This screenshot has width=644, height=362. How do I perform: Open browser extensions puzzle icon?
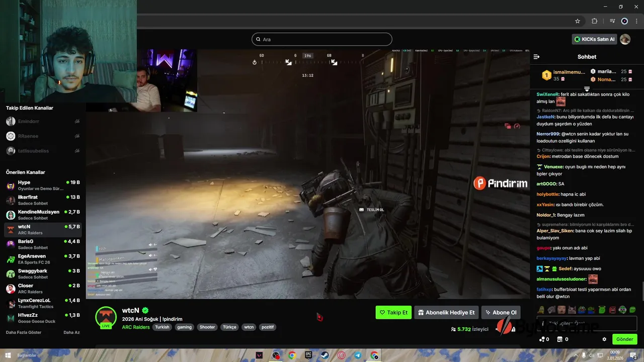[x=594, y=21]
